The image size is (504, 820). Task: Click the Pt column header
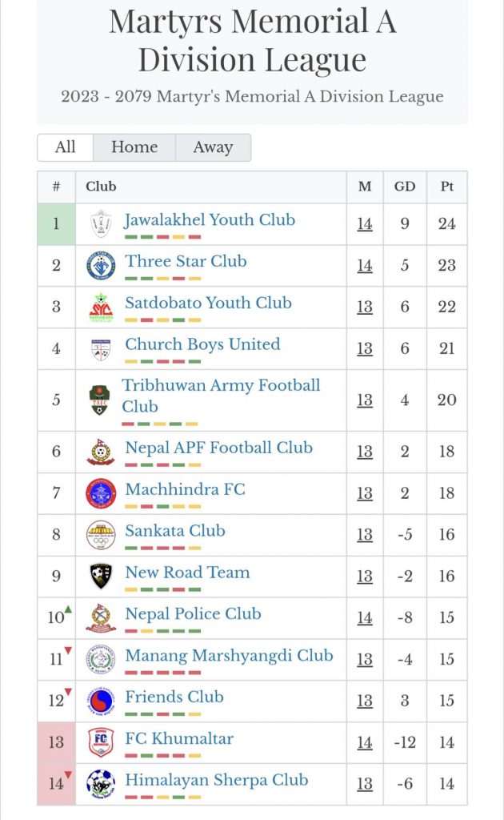pos(446,187)
